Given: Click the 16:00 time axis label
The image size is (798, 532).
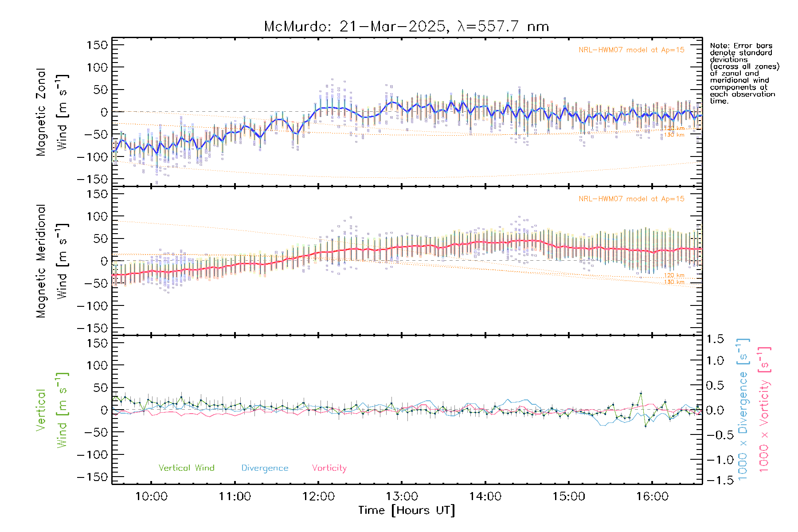Looking at the screenshot, I should [652, 497].
